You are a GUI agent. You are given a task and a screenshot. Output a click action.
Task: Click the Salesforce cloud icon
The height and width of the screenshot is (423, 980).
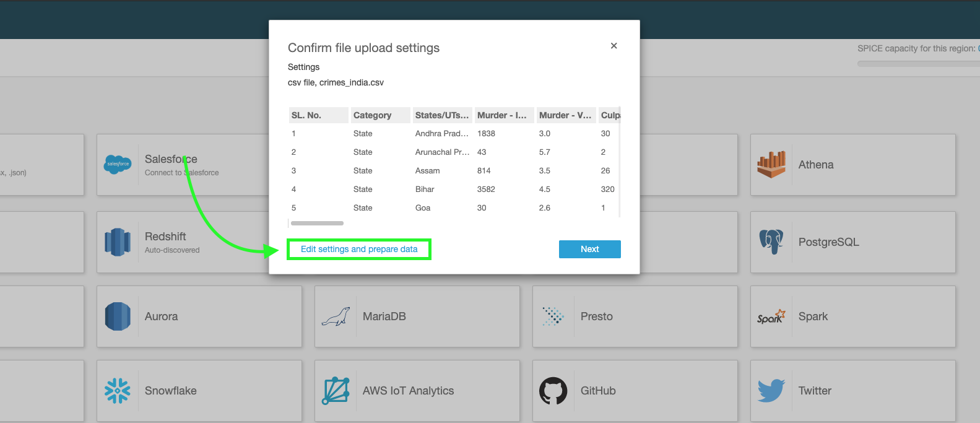(118, 164)
